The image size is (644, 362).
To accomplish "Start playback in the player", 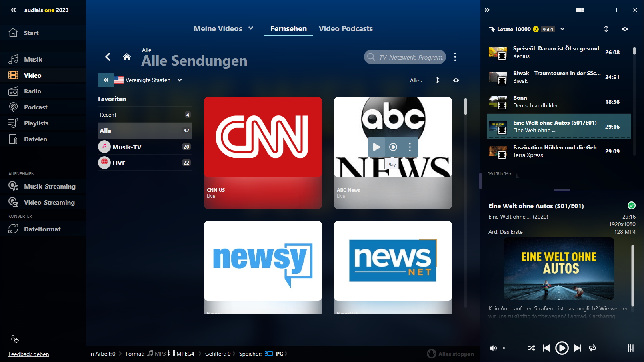I will (x=562, y=348).
